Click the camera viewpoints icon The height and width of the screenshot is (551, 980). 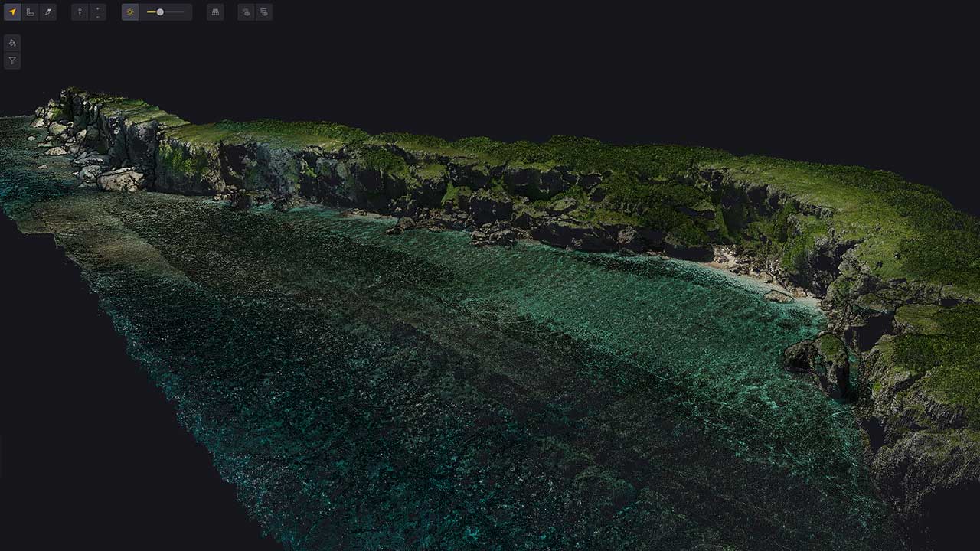click(246, 11)
